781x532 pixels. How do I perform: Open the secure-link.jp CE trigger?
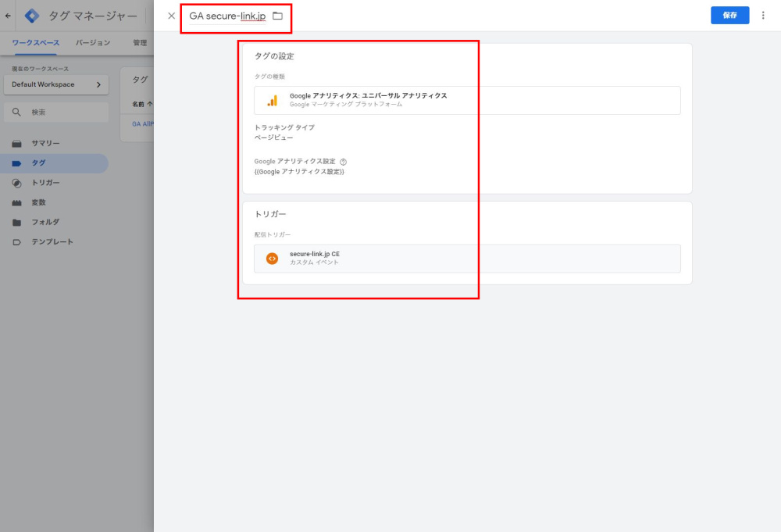coord(467,259)
